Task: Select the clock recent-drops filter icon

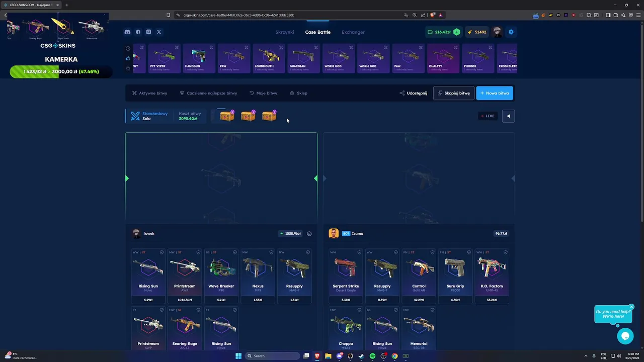Action: point(128,49)
